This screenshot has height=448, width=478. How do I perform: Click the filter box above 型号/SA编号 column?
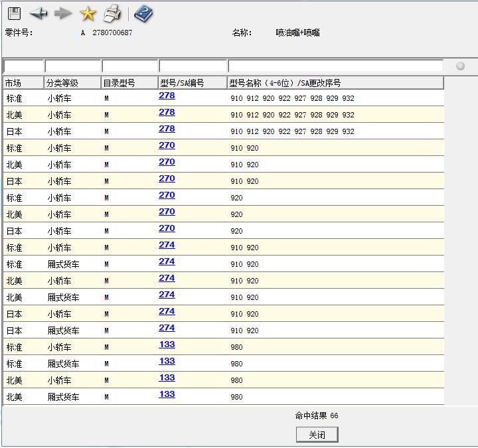(193, 66)
